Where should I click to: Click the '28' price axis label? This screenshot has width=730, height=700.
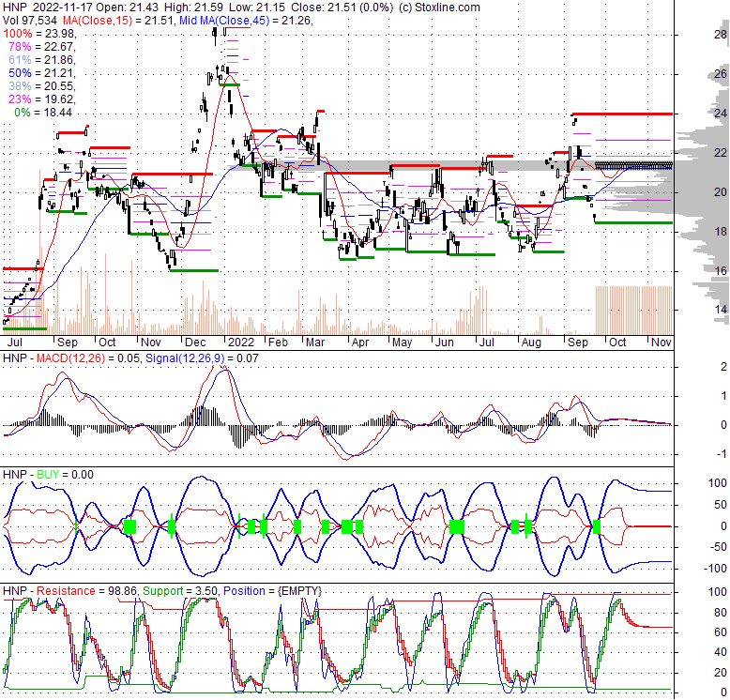coord(721,35)
